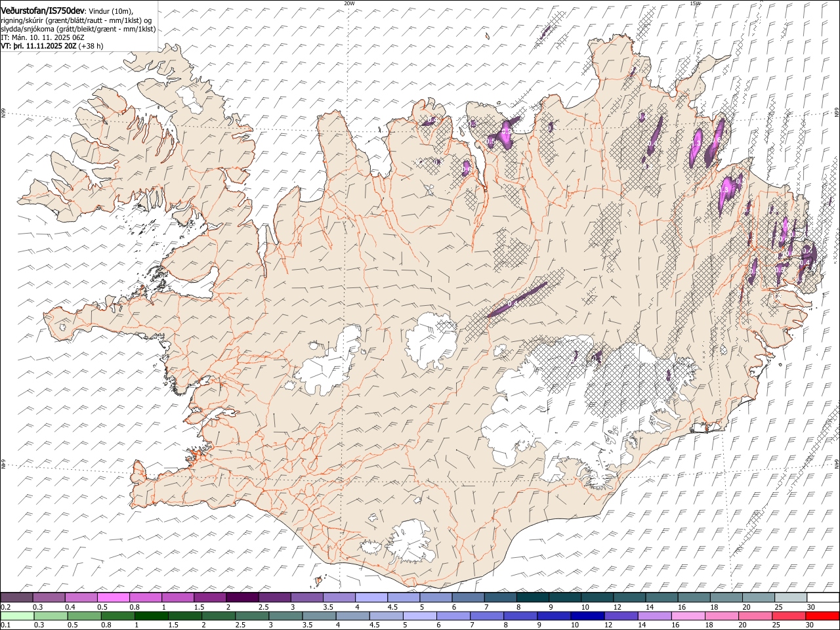This screenshot has width=840, height=630.
Task: Click the palest green 0.1 swatch in lower legend row
Action: (x=17, y=616)
